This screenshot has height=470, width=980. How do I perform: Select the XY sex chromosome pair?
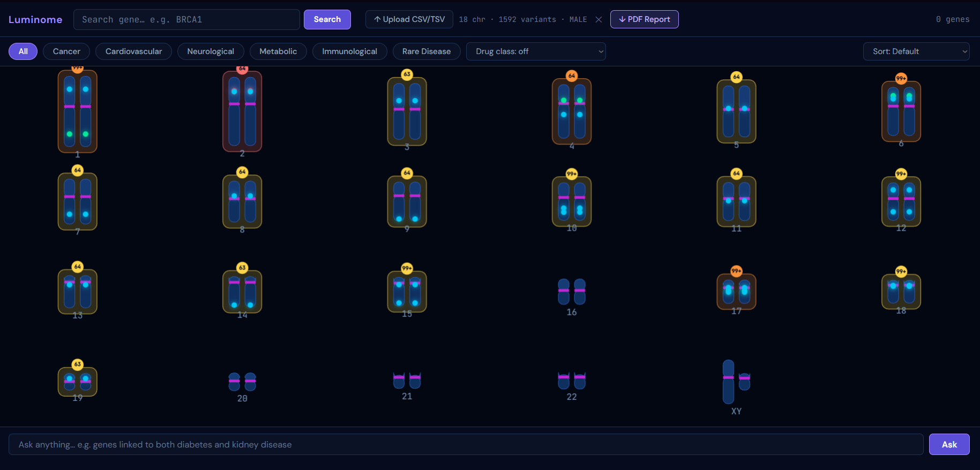tap(737, 382)
